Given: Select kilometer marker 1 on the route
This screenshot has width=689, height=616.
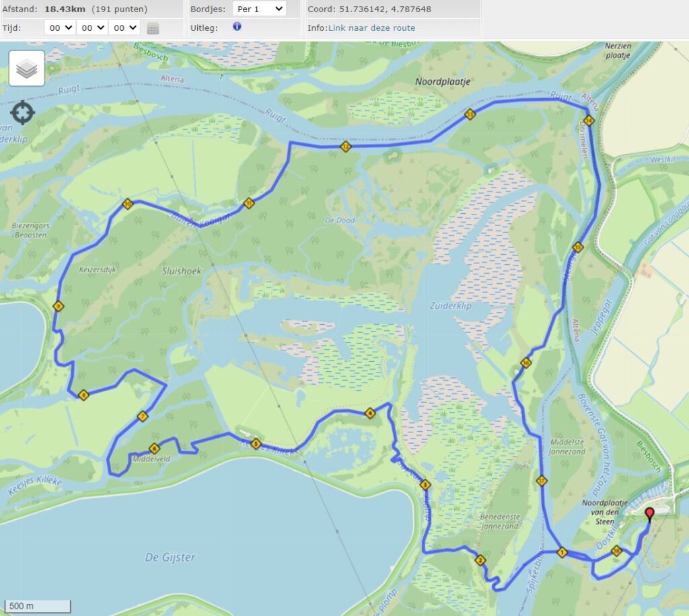Looking at the screenshot, I should coord(563,553).
